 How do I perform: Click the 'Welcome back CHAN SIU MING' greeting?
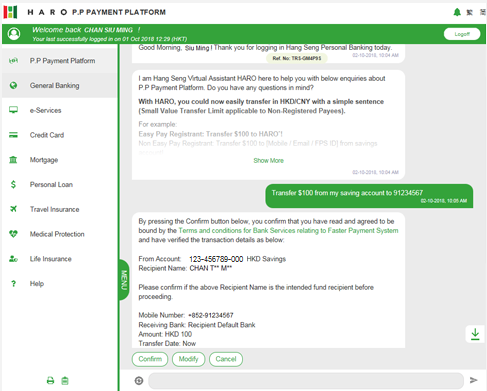86,30
